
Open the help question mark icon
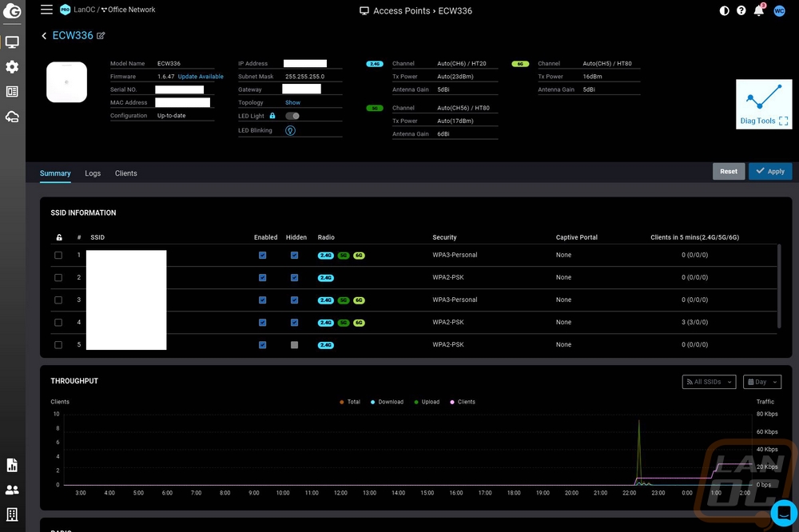(x=741, y=10)
